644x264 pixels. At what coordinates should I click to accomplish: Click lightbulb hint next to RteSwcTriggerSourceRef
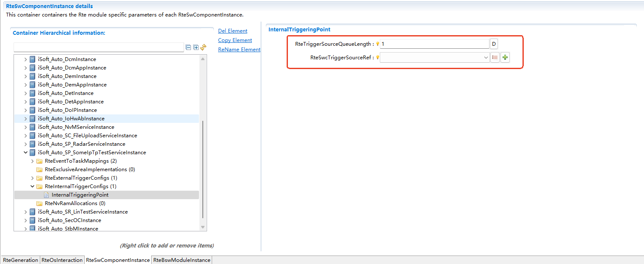point(377,58)
